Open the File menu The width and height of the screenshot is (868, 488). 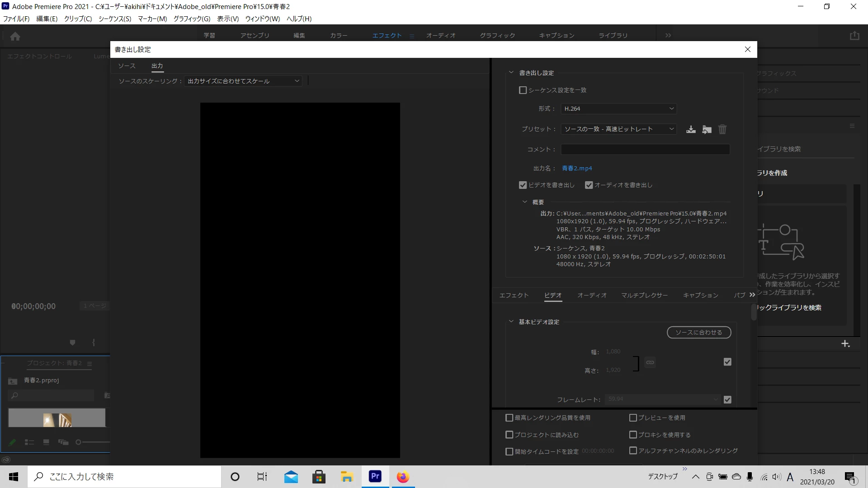click(16, 19)
